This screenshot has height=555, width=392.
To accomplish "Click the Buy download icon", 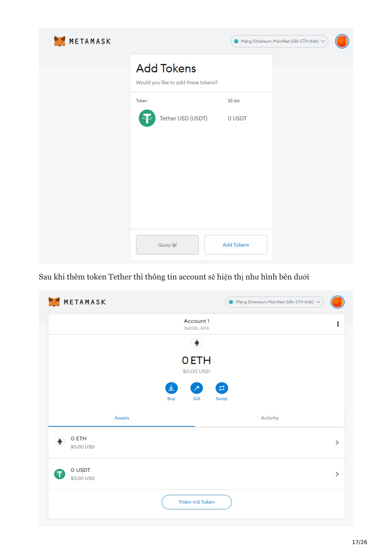I will coord(171,388).
